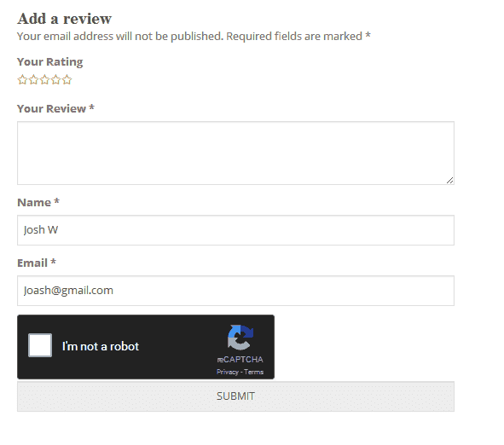Select the second star rating

point(33,79)
